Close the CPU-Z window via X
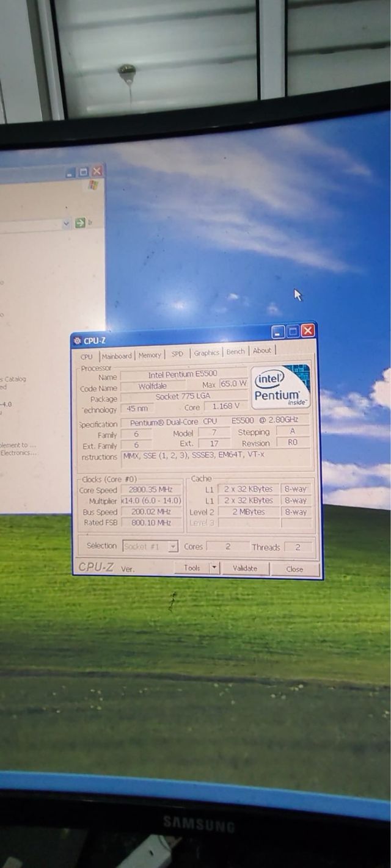The image size is (391, 868). tap(307, 330)
